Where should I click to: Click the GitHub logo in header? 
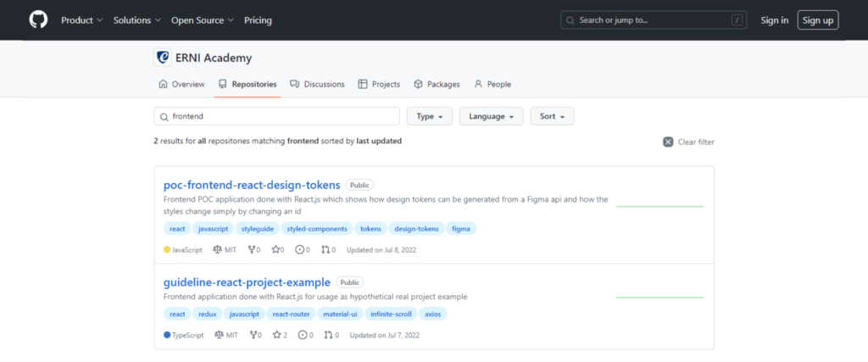click(x=38, y=19)
